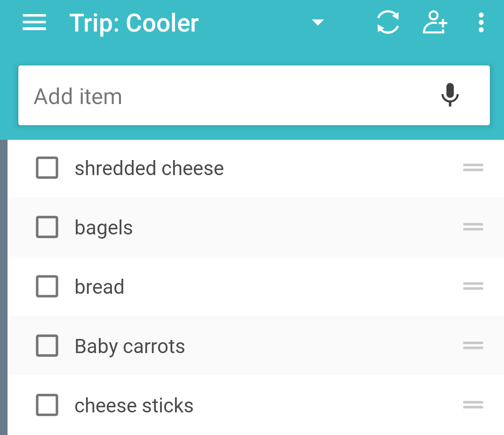Tap the bread reorder handle
The height and width of the screenshot is (435, 504).
(473, 286)
